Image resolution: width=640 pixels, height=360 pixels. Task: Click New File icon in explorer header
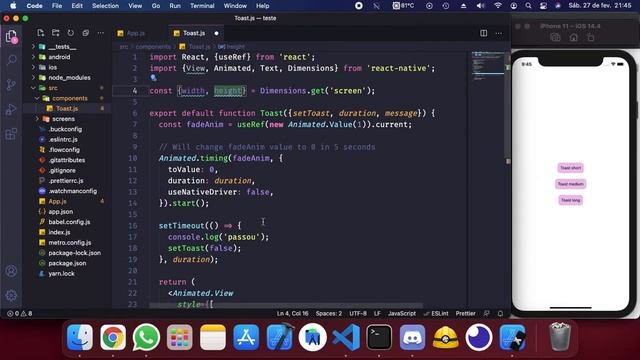coord(40,33)
